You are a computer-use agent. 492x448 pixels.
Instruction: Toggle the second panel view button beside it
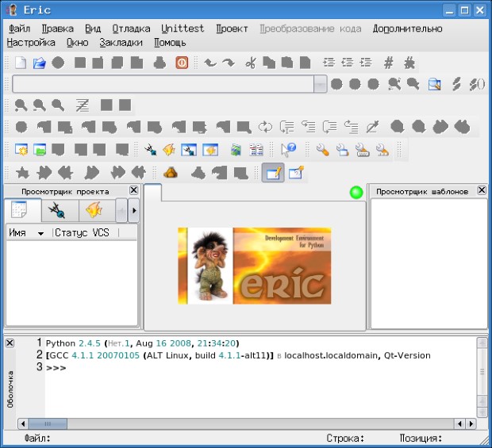(296, 172)
